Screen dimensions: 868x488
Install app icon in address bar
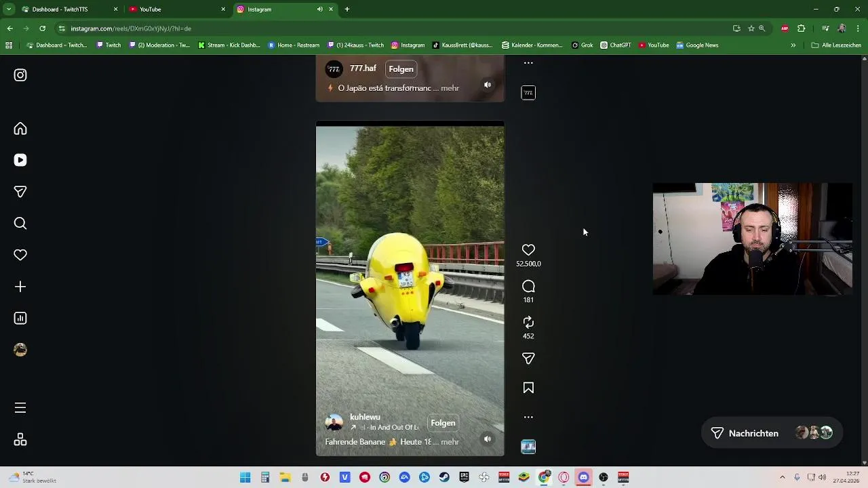[x=736, y=28]
